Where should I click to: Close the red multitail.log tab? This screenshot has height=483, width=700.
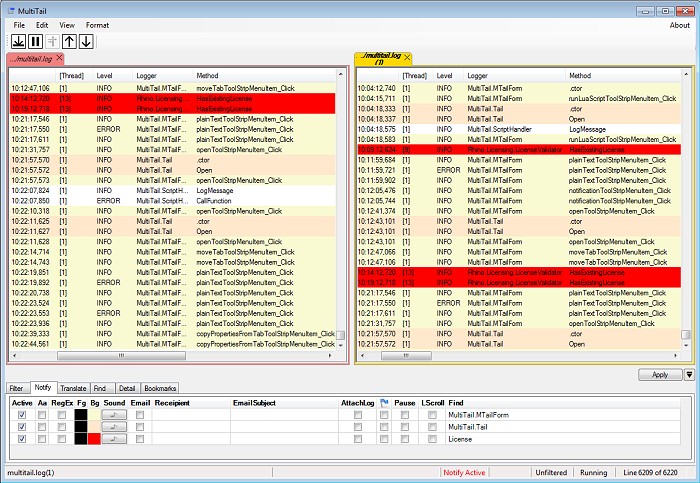pos(60,59)
